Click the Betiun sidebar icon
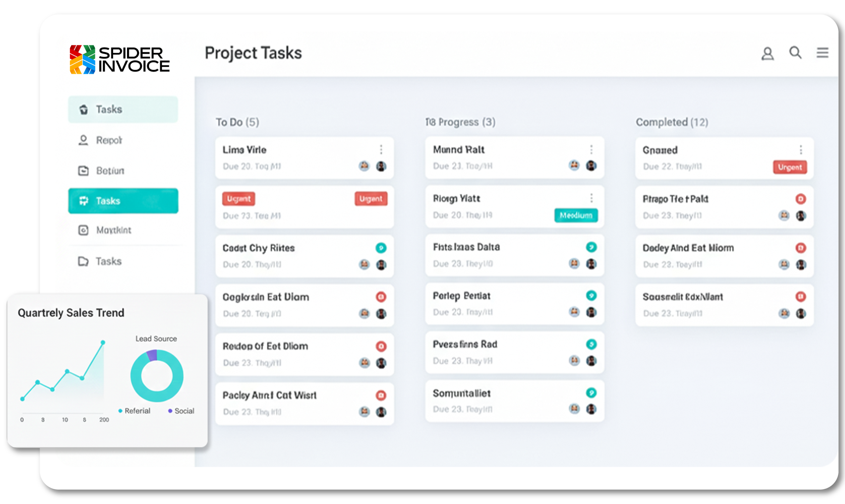This screenshot has height=504, width=845. pyautogui.click(x=83, y=171)
